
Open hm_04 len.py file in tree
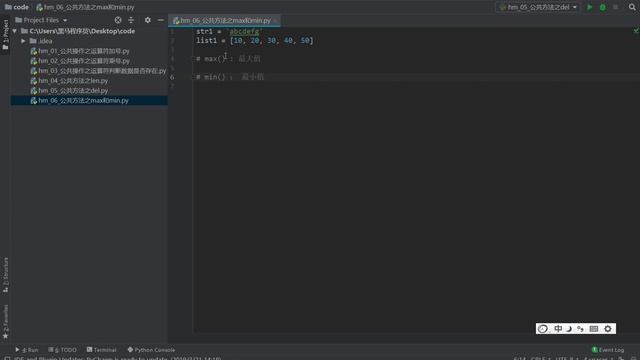(x=69, y=80)
